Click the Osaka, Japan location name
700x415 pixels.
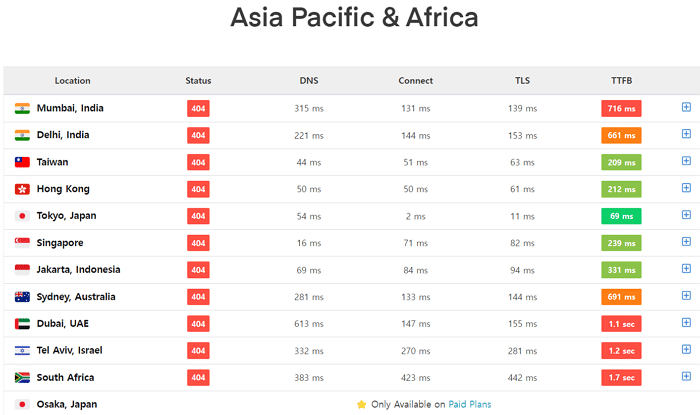click(67, 404)
